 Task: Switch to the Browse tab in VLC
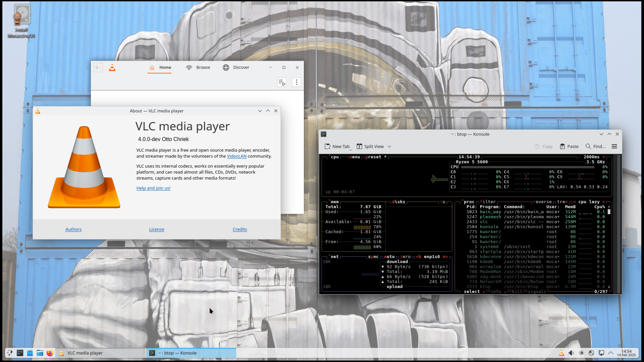point(198,67)
